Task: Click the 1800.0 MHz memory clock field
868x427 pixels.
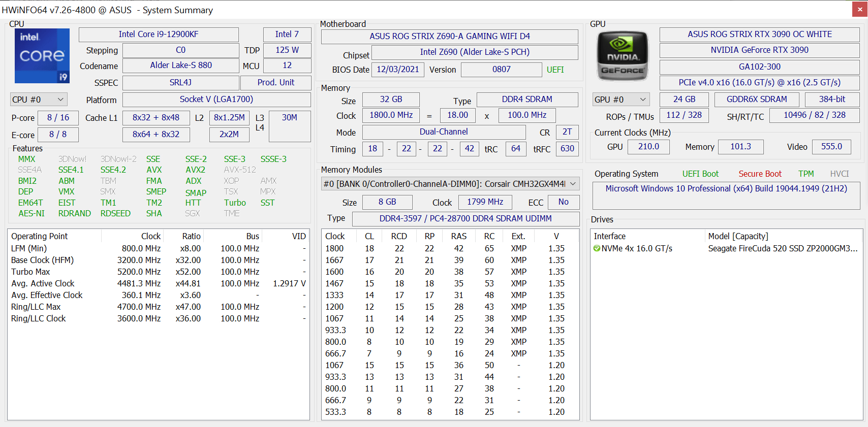Action: coord(391,115)
